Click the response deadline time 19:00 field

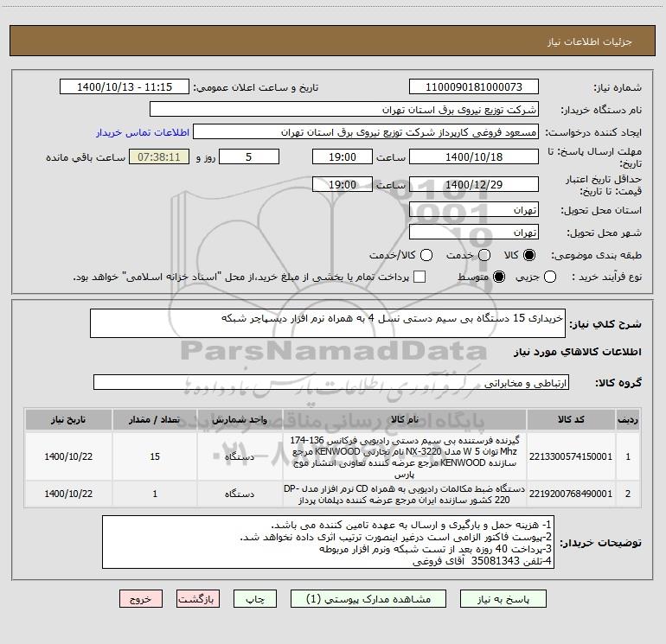[343, 156]
